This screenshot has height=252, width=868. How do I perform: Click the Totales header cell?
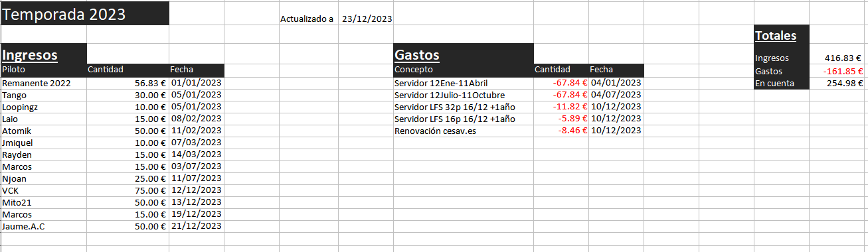point(782,36)
